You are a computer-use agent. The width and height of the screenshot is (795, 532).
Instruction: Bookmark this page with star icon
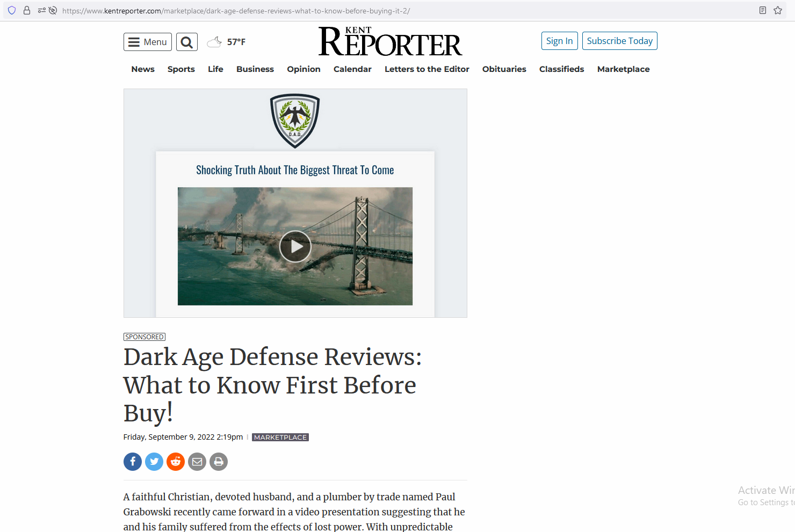point(778,11)
